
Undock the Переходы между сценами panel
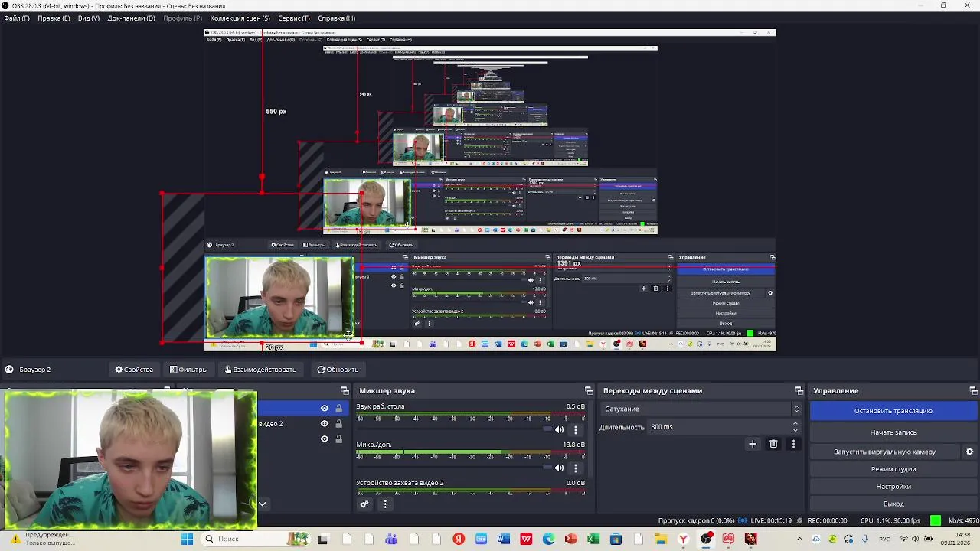(x=799, y=390)
